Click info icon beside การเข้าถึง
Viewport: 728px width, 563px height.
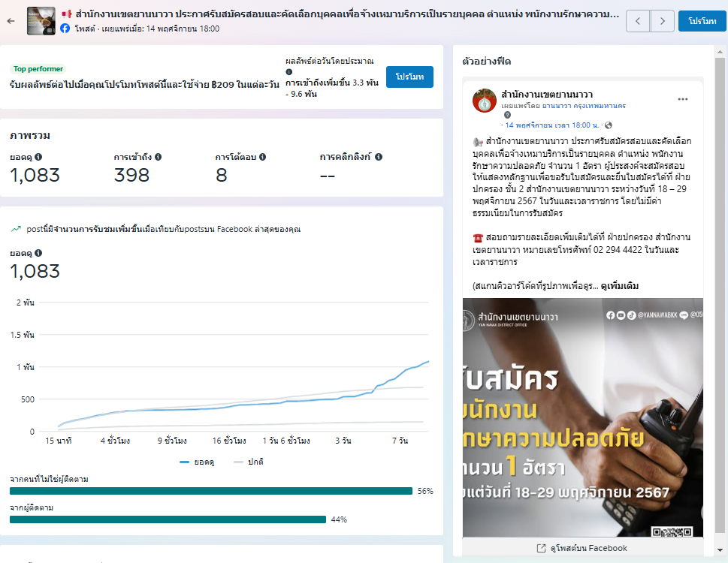(158, 157)
